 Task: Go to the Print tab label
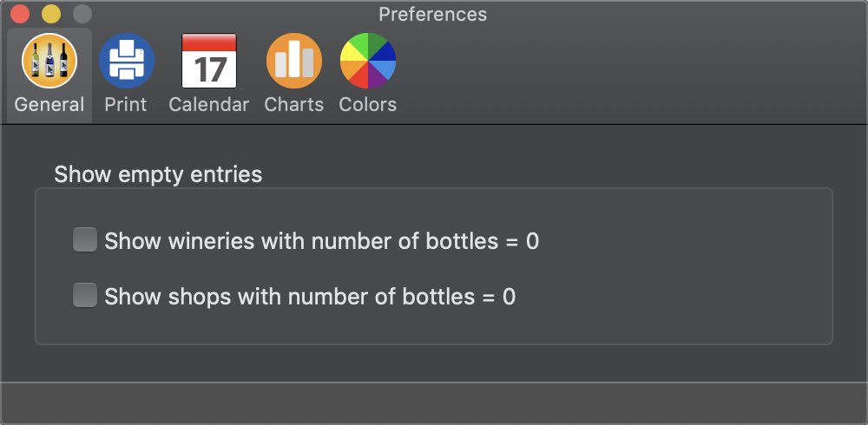126,105
